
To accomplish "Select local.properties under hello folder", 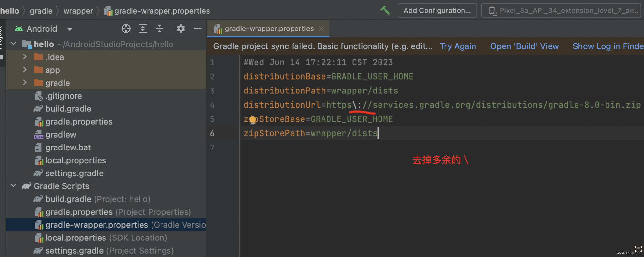I will [76, 160].
